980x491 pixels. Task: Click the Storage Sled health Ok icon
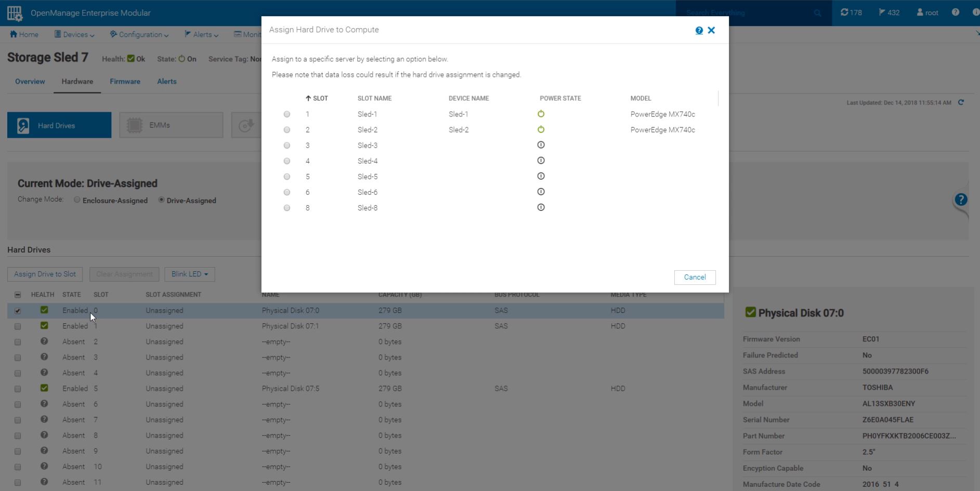click(131, 59)
